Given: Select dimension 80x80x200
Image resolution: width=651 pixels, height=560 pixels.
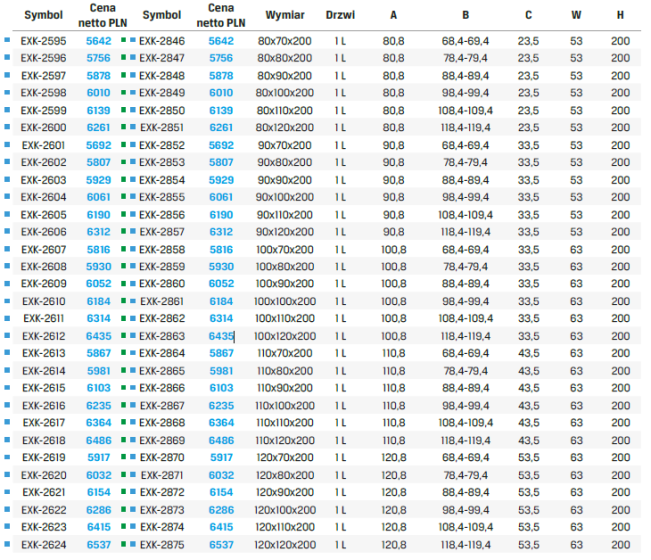Looking at the screenshot, I should point(284,58).
